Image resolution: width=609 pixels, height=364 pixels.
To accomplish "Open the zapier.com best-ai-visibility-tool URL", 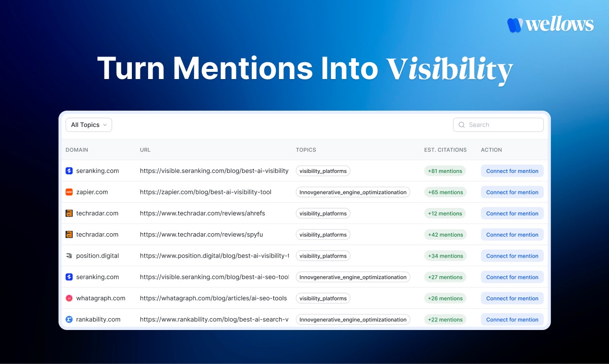I will coord(206,192).
